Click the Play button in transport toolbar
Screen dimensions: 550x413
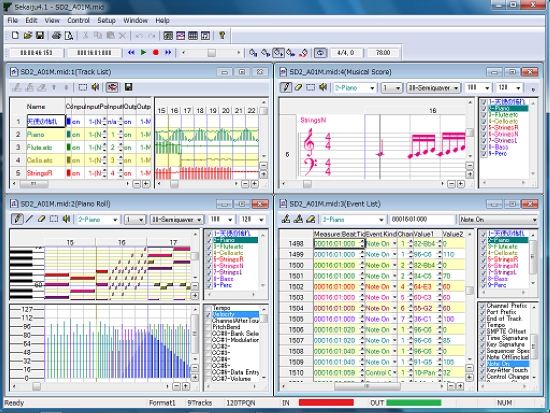[143, 53]
